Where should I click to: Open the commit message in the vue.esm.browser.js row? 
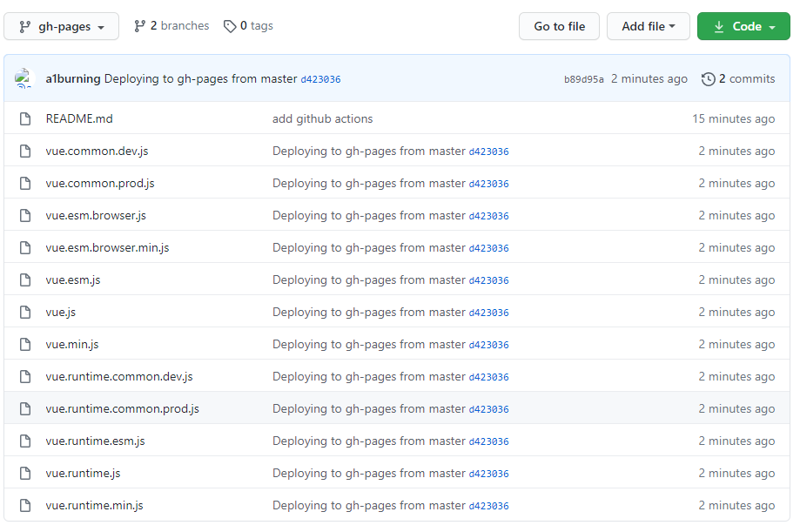tap(369, 215)
